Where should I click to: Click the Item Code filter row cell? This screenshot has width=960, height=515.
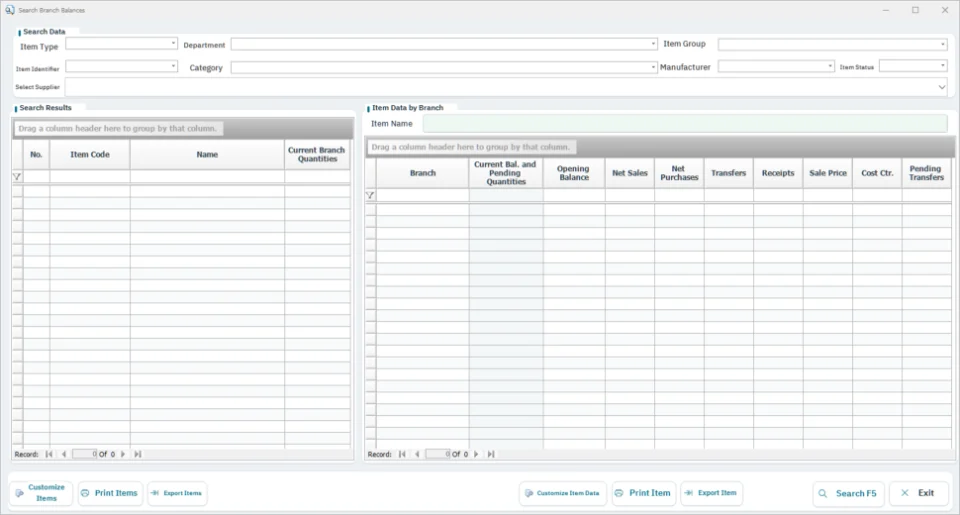pos(90,177)
